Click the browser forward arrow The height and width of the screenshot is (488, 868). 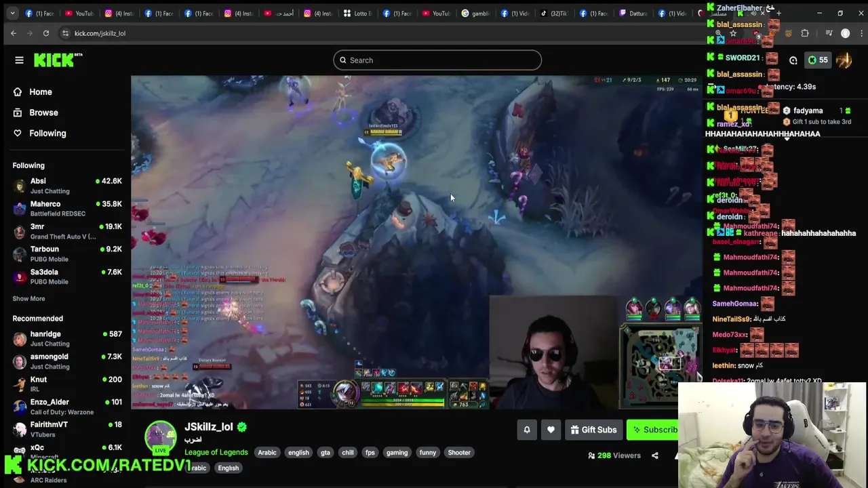click(30, 33)
